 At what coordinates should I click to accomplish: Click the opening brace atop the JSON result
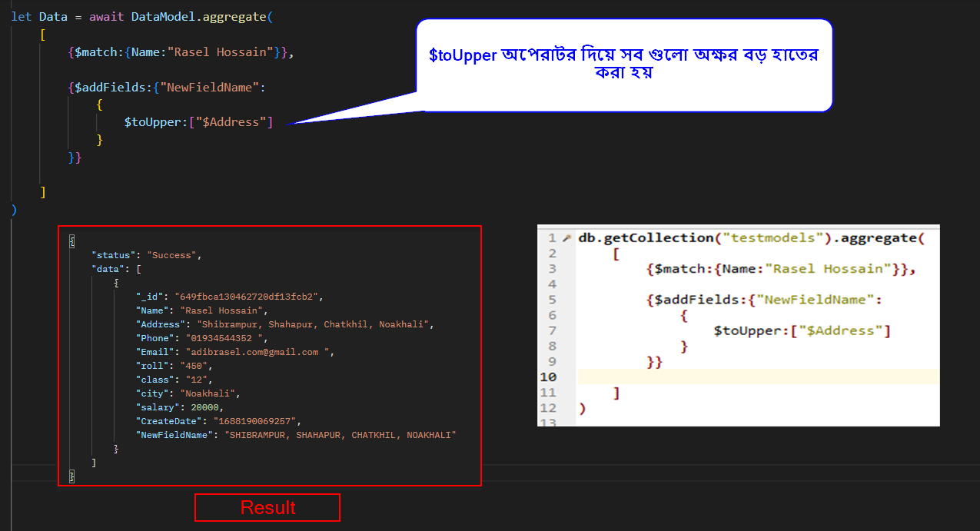point(72,241)
